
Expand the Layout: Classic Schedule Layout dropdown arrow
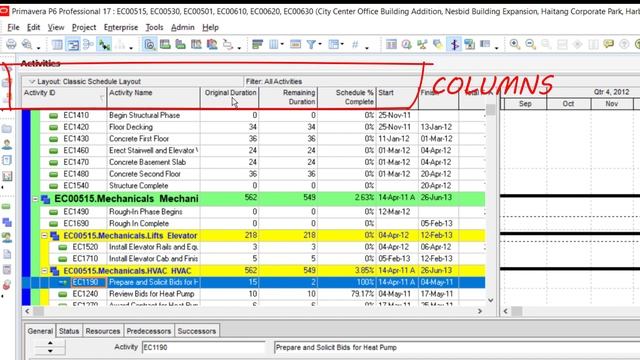31,82
